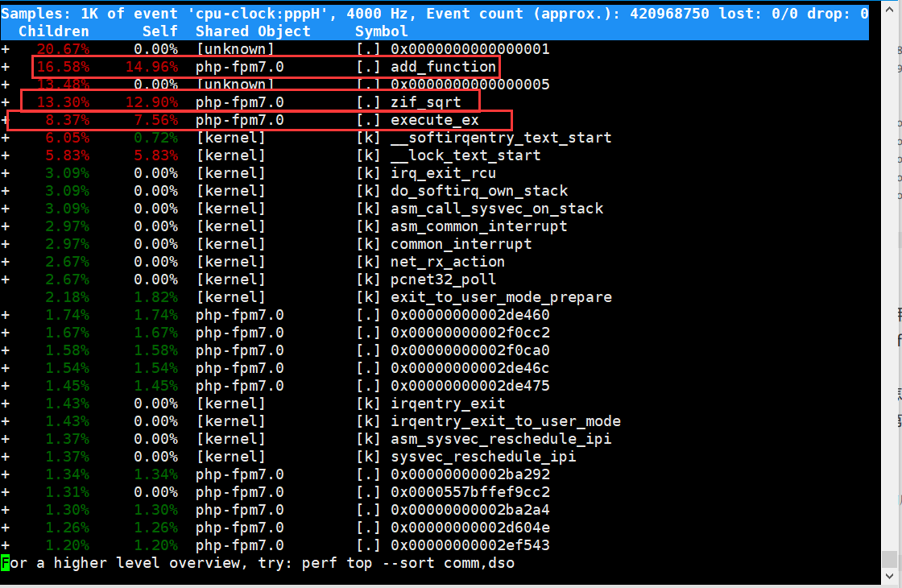This screenshot has height=588, width=902.
Task: Expand the 0x0000557bffef9cc2 row's plus sign
Action: pos(5,492)
